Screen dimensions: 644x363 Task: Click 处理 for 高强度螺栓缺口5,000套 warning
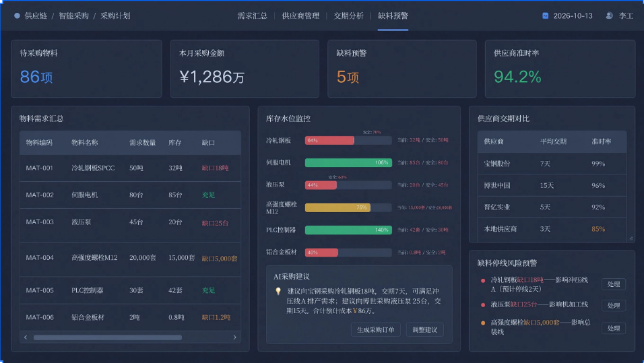614,328
